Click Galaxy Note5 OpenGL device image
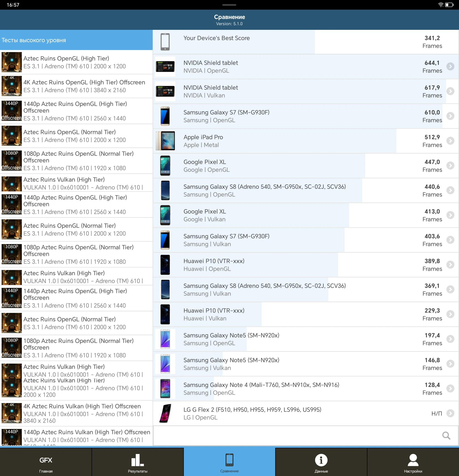 pos(165,339)
